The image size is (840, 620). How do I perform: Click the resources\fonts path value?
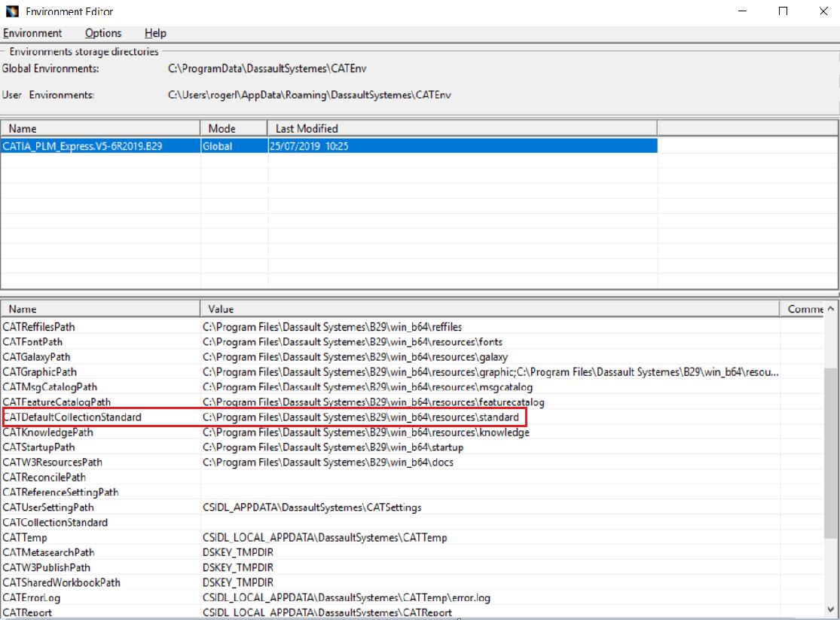coord(353,342)
